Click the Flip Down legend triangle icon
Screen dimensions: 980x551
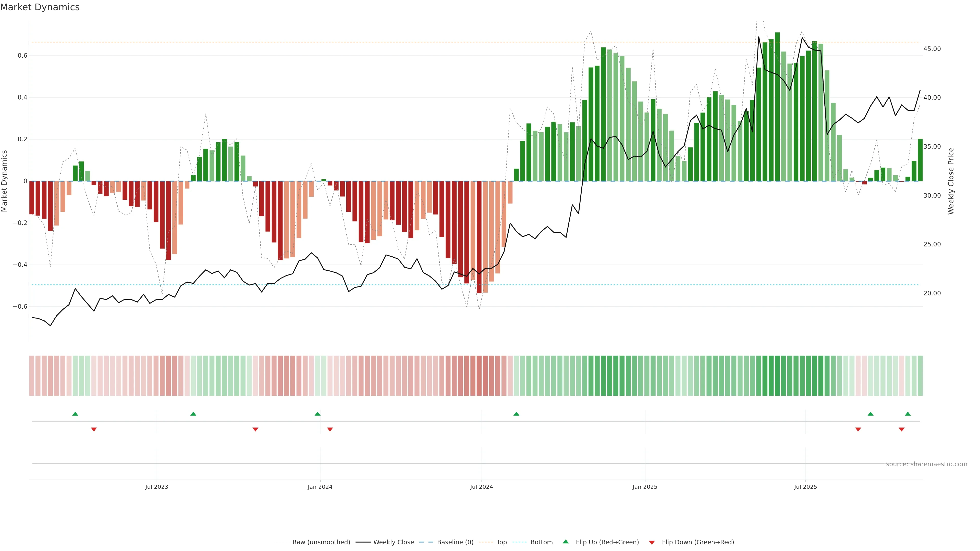tap(652, 542)
